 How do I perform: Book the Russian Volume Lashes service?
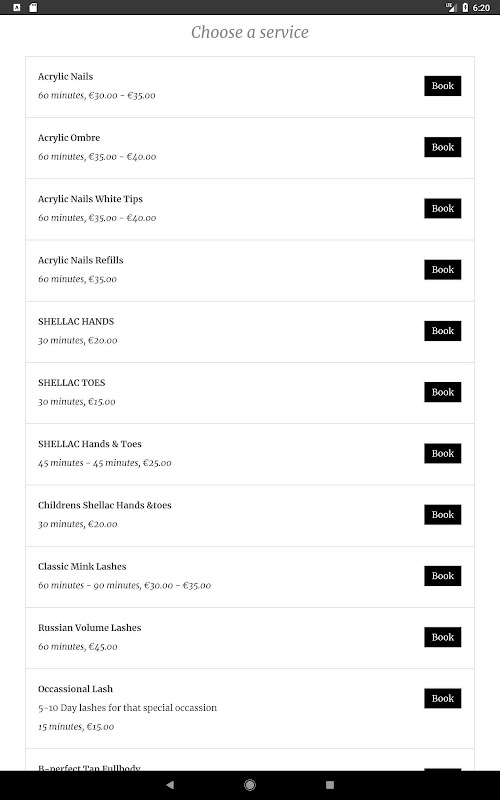442,637
